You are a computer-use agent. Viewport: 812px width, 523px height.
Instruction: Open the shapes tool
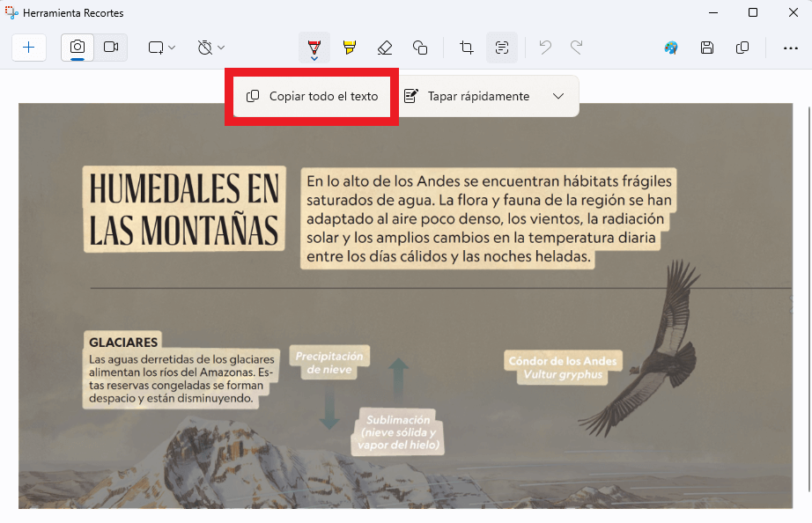pyautogui.click(x=420, y=48)
